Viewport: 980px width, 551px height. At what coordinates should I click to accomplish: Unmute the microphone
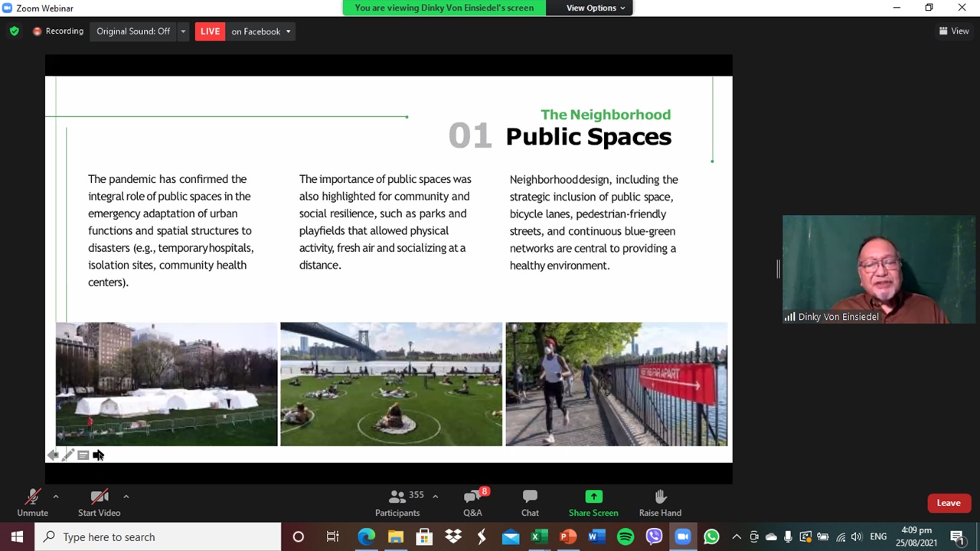tap(32, 503)
